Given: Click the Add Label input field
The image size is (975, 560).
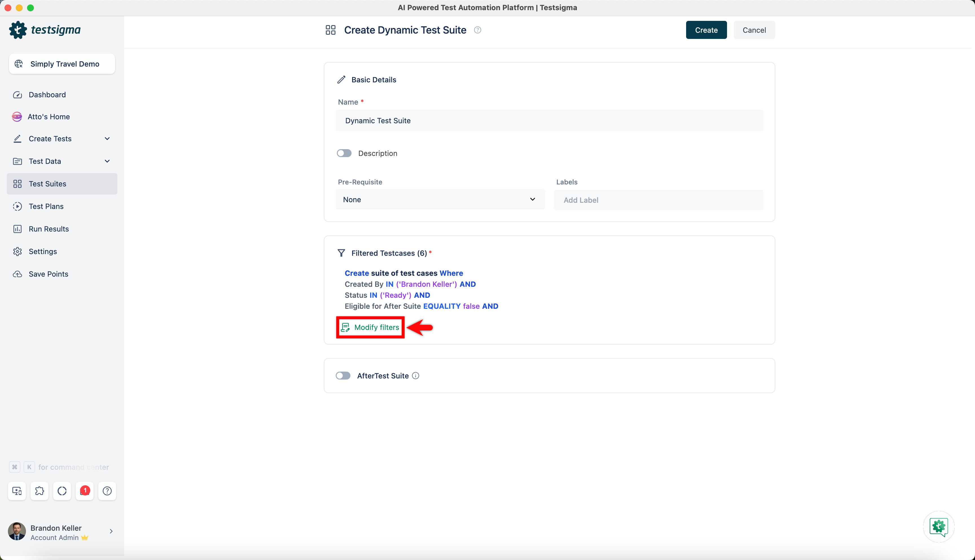Looking at the screenshot, I should pyautogui.click(x=658, y=200).
